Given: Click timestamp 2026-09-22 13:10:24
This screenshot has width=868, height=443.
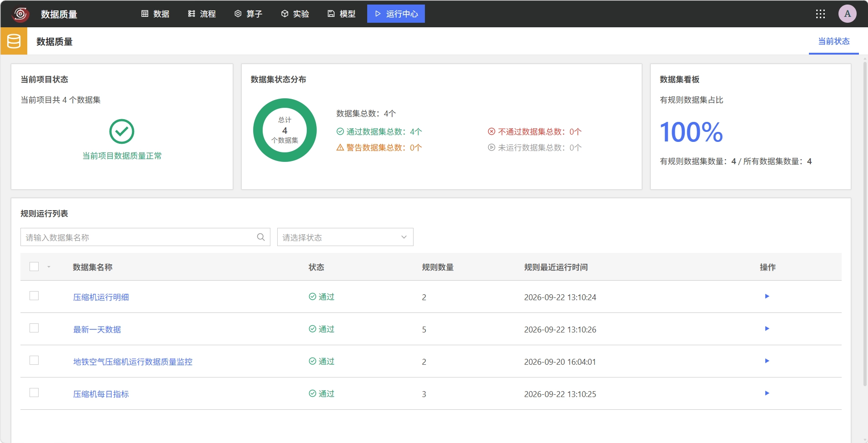Looking at the screenshot, I should [x=560, y=297].
